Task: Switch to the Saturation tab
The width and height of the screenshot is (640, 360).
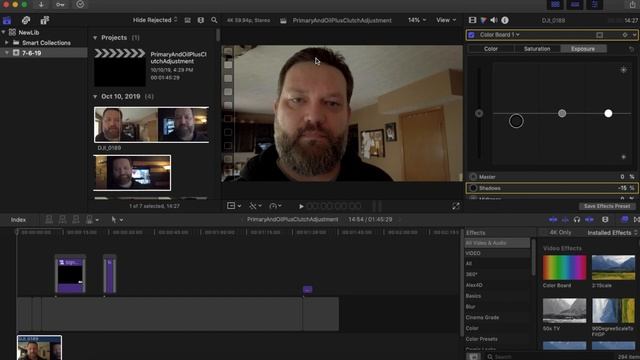Action: (537, 49)
